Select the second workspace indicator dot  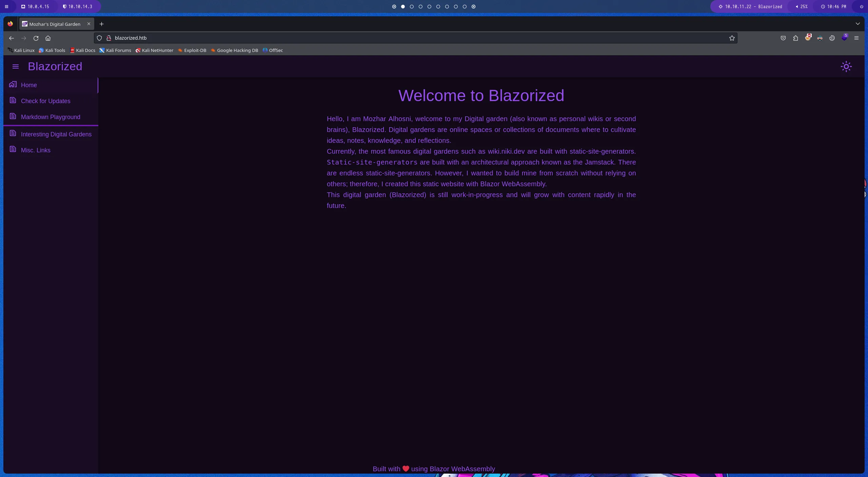(403, 6)
